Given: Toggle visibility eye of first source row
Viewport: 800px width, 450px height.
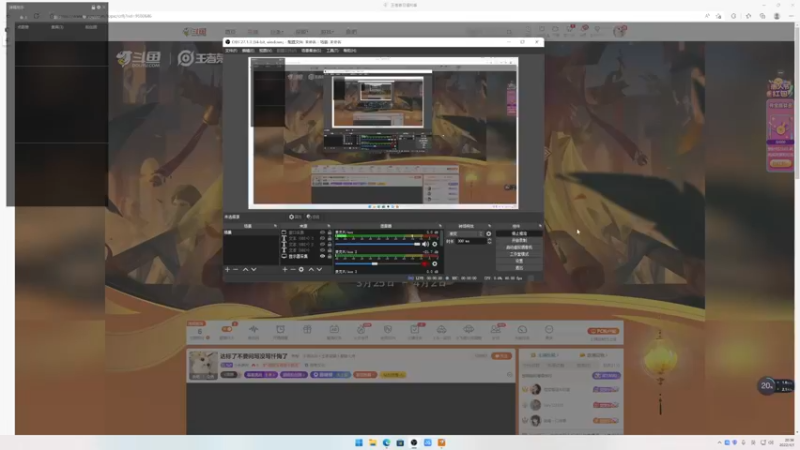Looking at the screenshot, I should click(x=322, y=232).
